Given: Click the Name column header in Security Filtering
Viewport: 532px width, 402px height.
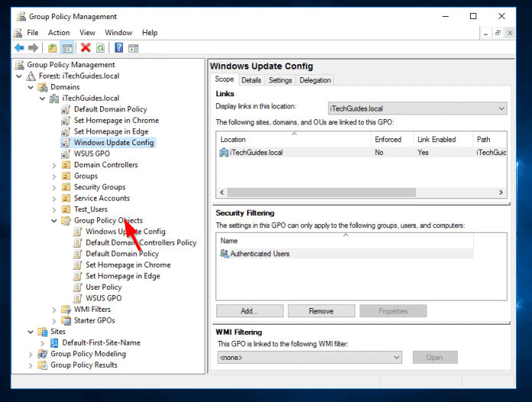Looking at the screenshot, I should click(345, 241).
